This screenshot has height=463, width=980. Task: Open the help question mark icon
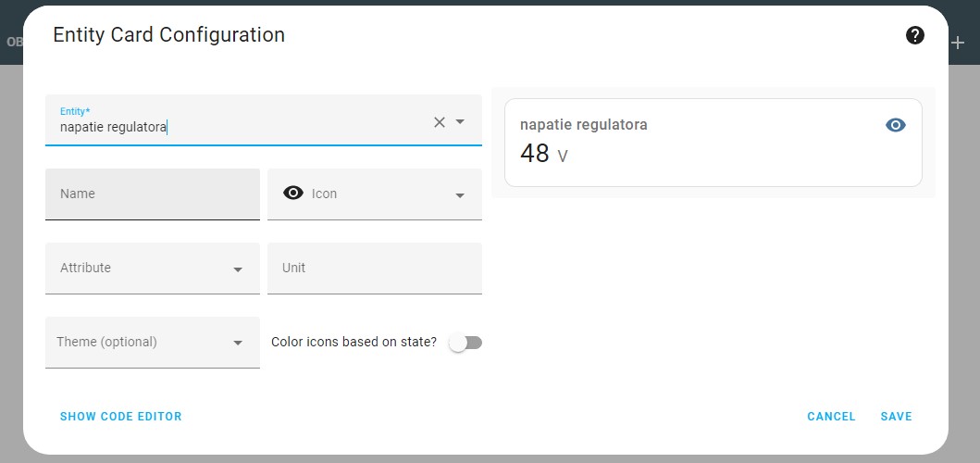pos(915,36)
